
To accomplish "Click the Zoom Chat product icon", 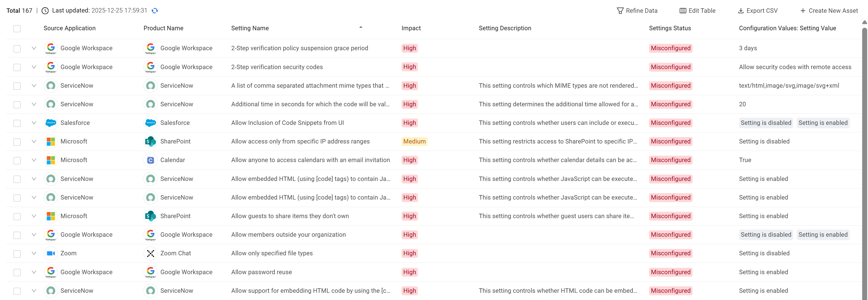I will [150, 253].
